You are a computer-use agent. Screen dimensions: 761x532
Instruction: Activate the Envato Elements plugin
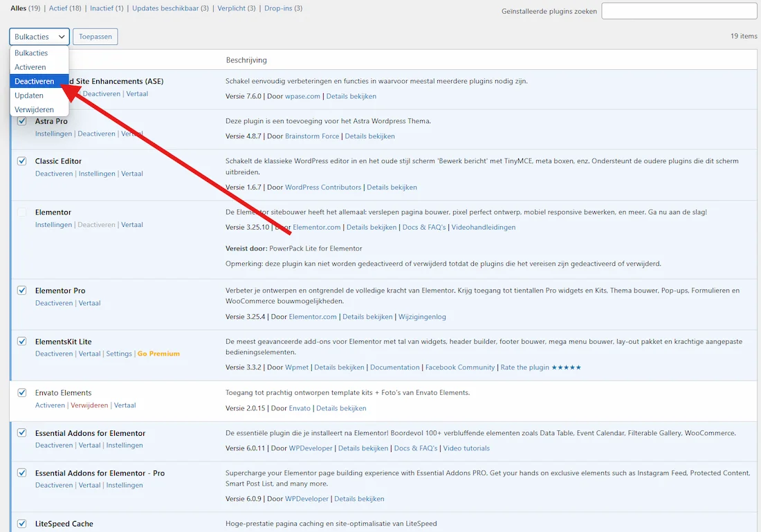(50, 405)
